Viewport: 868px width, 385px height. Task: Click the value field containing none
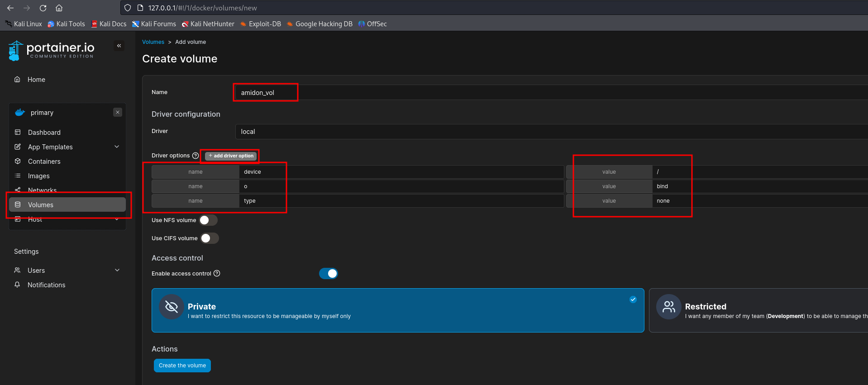coord(760,201)
